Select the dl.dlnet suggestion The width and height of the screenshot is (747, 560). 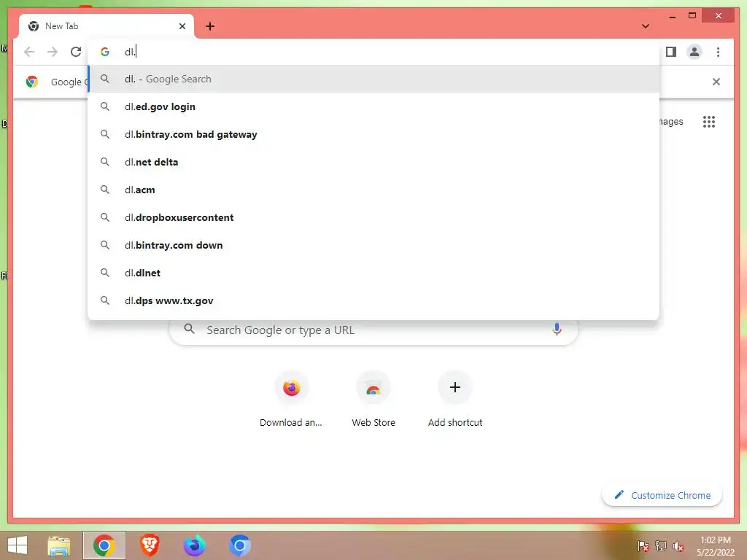374,273
